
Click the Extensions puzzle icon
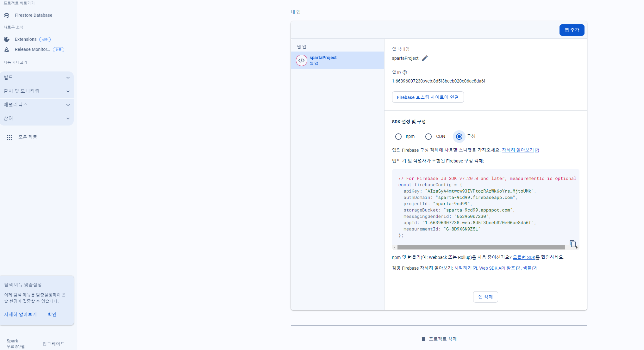(7, 40)
